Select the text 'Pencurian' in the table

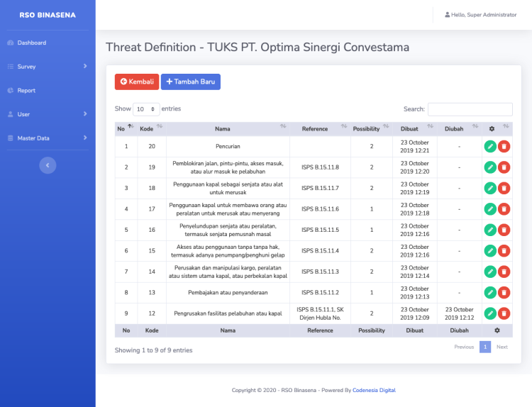pyautogui.click(x=228, y=147)
